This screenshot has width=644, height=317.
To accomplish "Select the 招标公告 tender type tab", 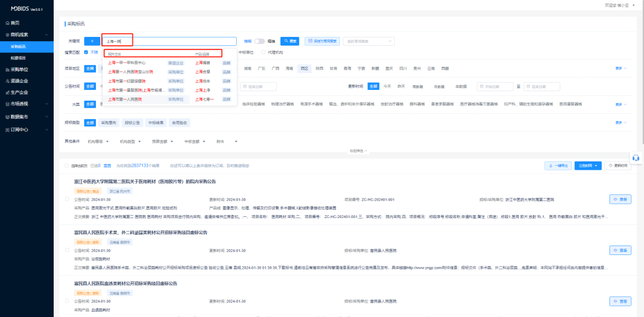I will point(132,122).
